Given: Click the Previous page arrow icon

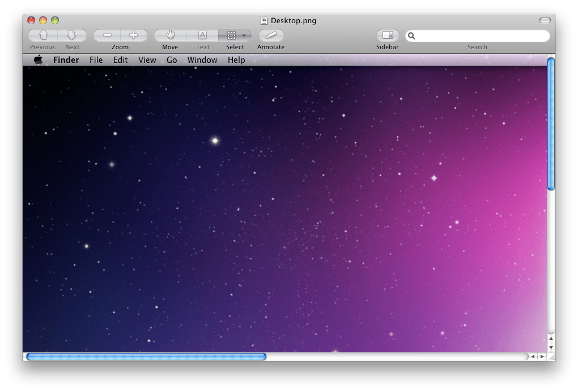Looking at the screenshot, I should pyautogui.click(x=43, y=35).
